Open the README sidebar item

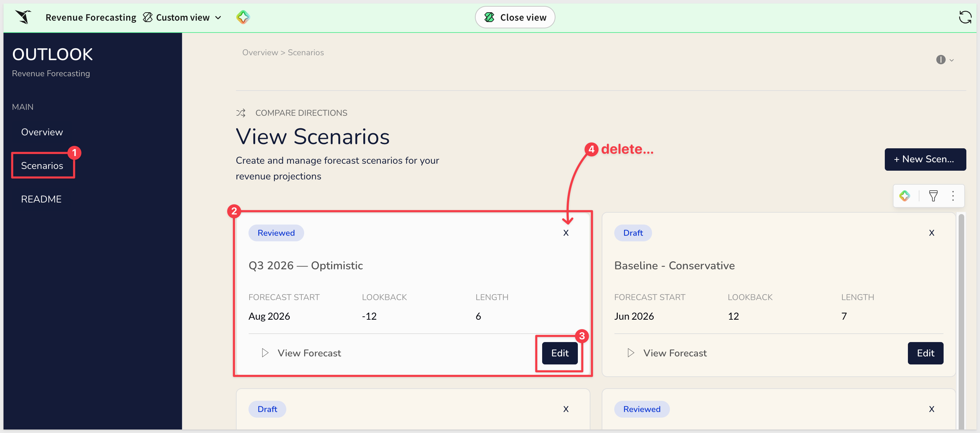click(41, 199)
